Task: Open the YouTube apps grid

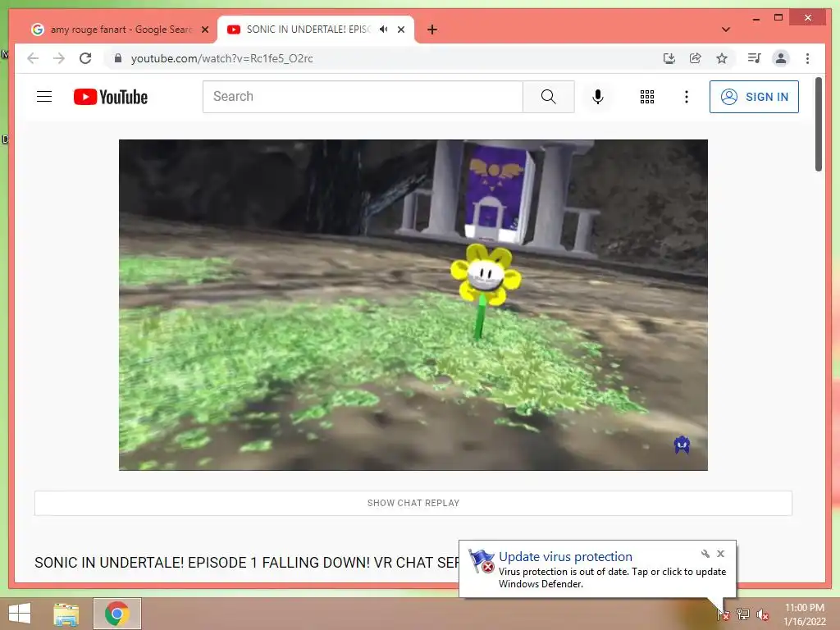Action: (647, 97)
